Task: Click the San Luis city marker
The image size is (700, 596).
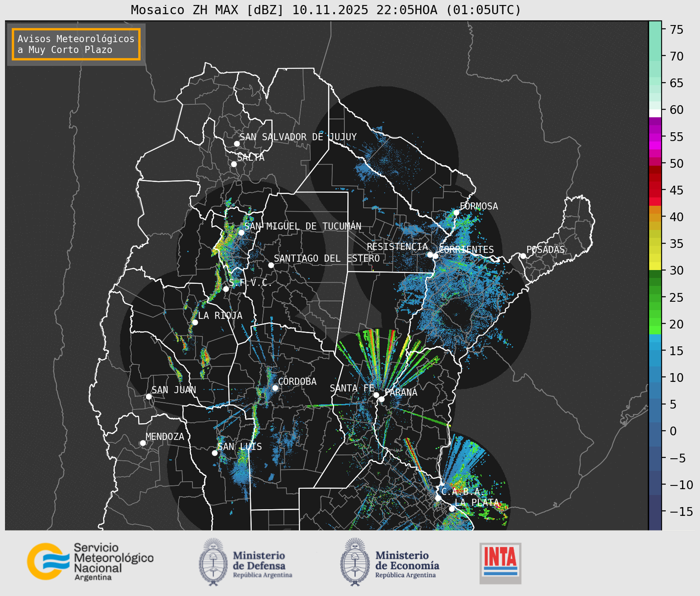Action: [215, 453]
